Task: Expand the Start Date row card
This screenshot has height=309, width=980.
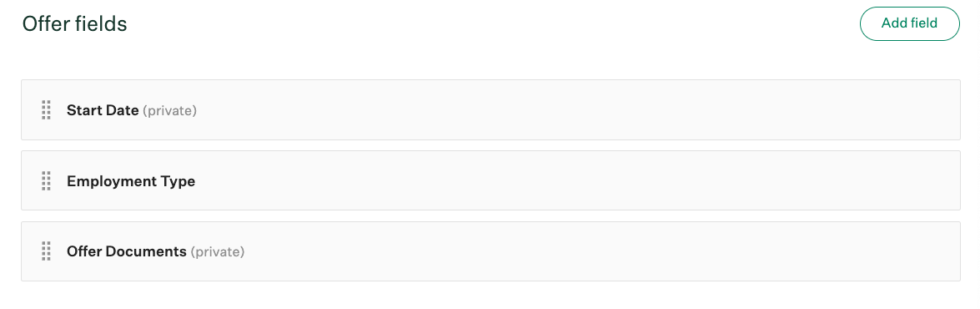Action: (x=490, y=109)
